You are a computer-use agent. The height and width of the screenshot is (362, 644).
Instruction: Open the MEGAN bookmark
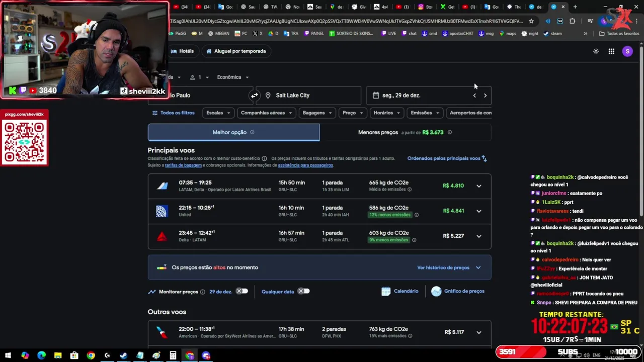click(x=218, y=34)
